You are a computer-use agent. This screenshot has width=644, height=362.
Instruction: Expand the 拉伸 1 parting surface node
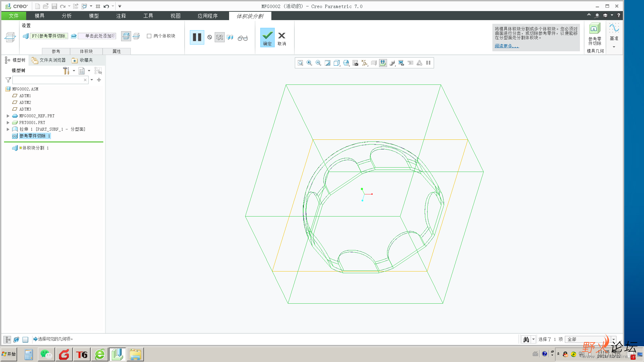[8, 129]
